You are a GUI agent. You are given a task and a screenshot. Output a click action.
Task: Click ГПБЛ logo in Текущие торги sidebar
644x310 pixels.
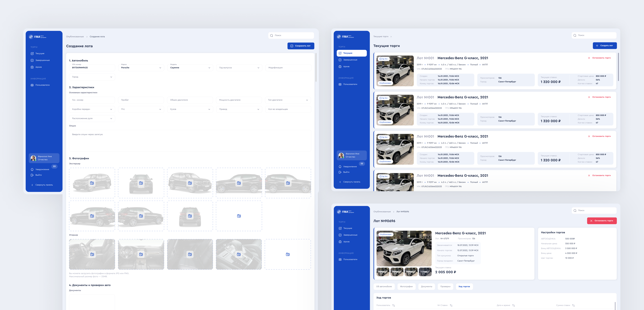click(x=345, y=37)
